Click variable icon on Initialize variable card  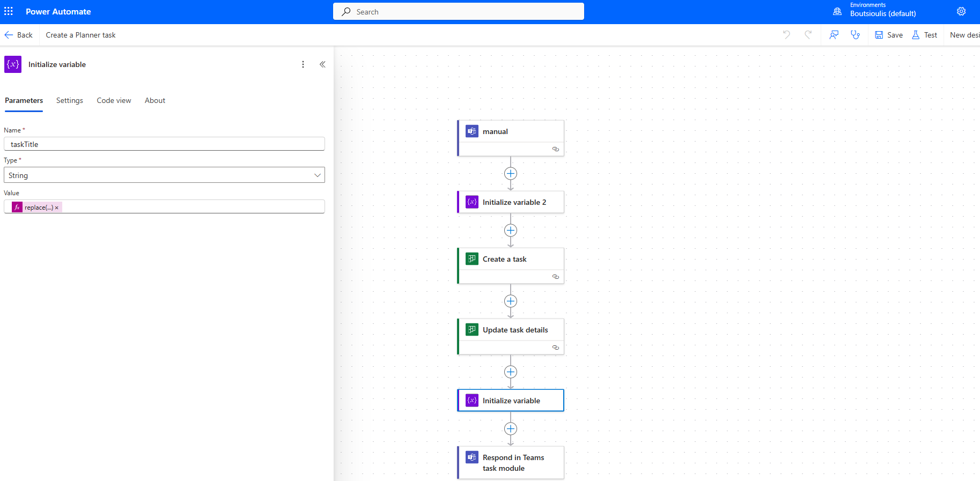pos(472,401)
